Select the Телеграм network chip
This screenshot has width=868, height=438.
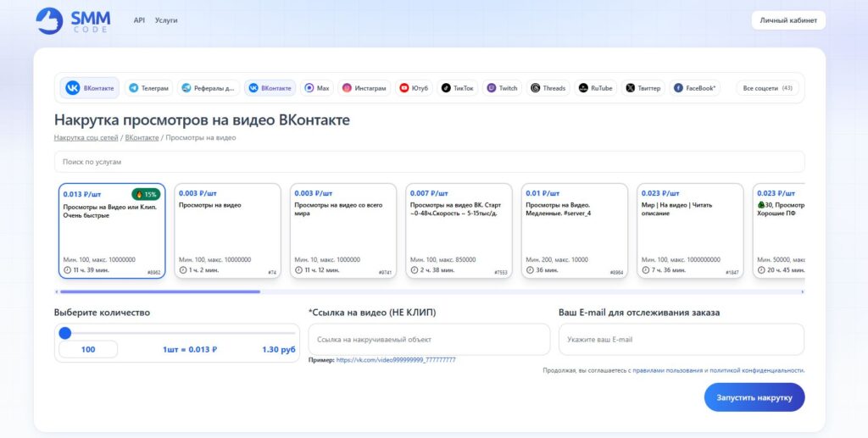[148, 88]
